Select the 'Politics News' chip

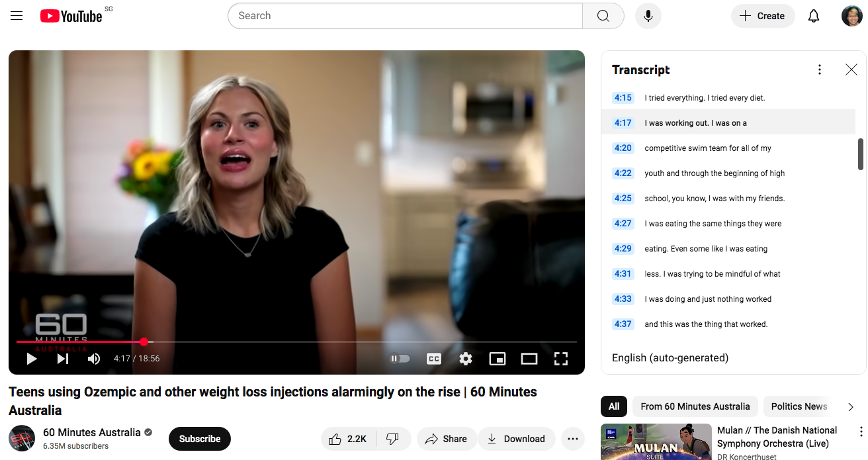(x=799, y=406)
